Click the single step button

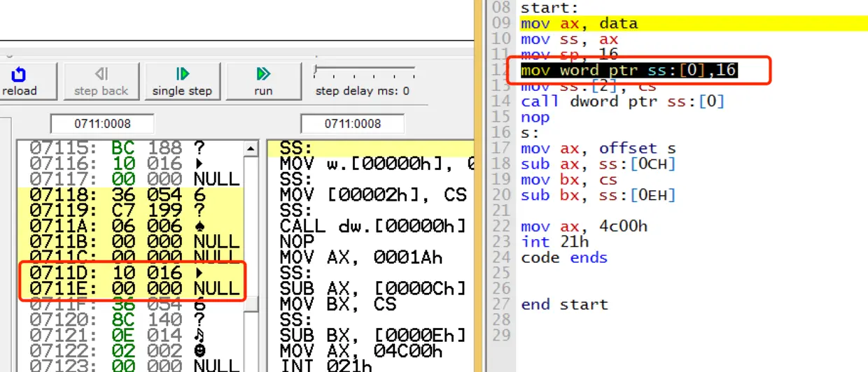click(182, 82)
